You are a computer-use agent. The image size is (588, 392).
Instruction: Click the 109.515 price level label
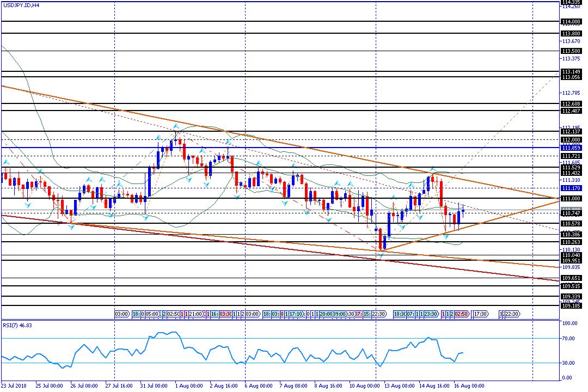point(571,286)
